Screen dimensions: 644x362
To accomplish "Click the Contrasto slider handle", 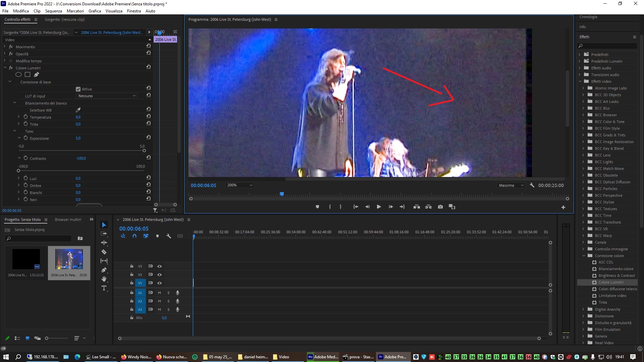I will coord(18,171).
